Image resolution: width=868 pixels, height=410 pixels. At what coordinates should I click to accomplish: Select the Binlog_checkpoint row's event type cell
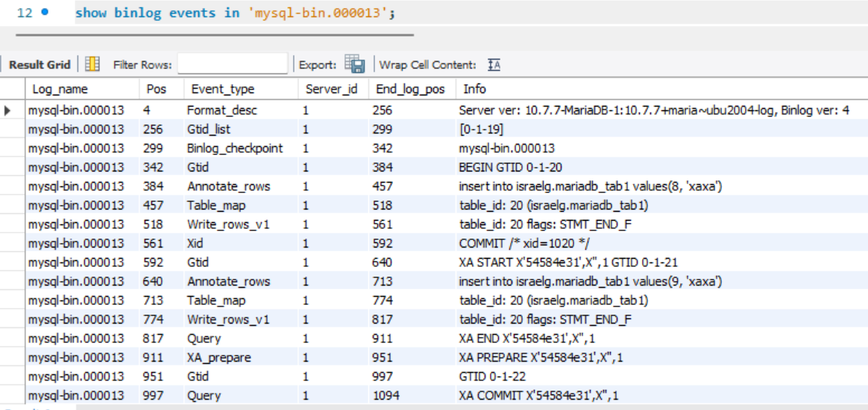coord(235,148)
